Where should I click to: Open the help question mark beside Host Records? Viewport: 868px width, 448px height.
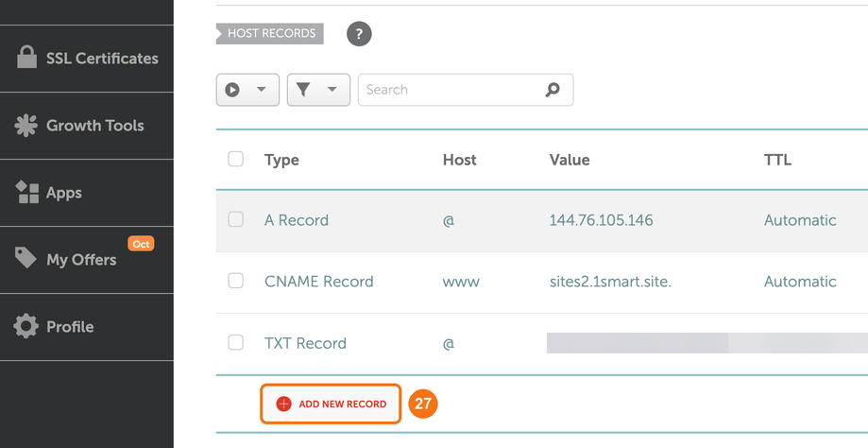[359, 34]
